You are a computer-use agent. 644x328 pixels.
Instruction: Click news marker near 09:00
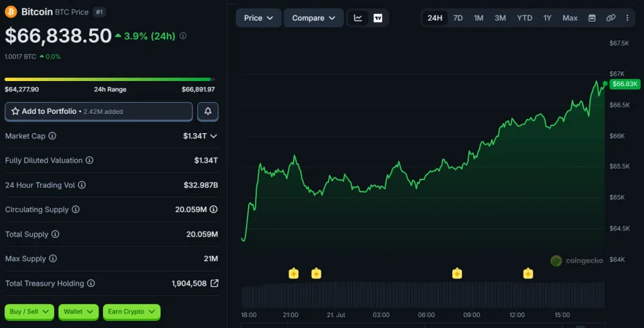pos(457,273)
